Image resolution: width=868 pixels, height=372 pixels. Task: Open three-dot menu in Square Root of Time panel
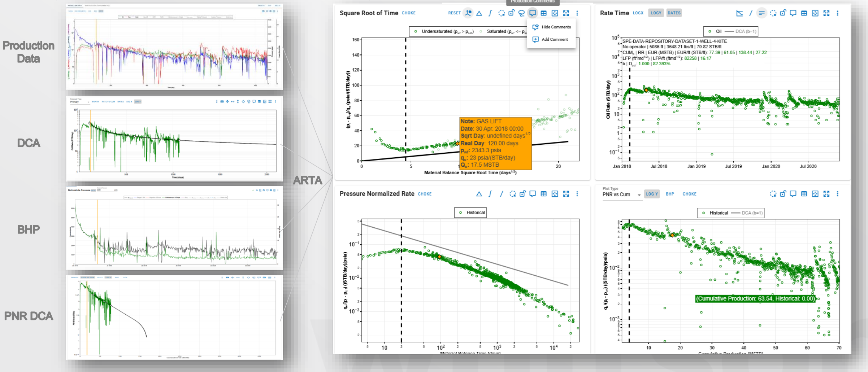[577, 13]
